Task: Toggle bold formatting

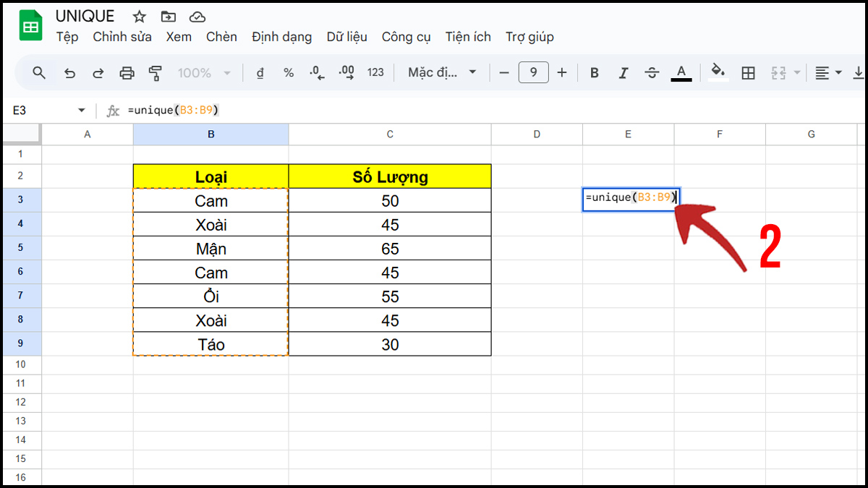Action: [x=594, y=72]
